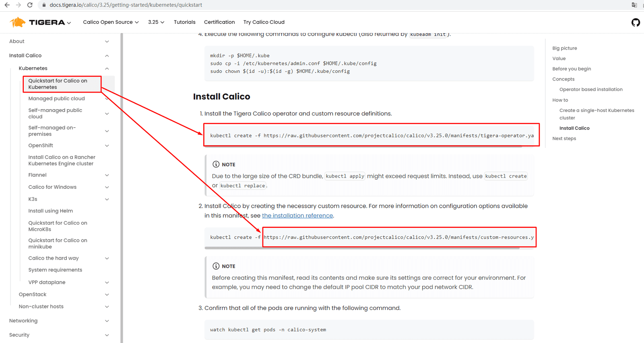Open Quickstart for Calico on minikube
Image resolution: width=644 pixels, height=343 pixels.
58,244
